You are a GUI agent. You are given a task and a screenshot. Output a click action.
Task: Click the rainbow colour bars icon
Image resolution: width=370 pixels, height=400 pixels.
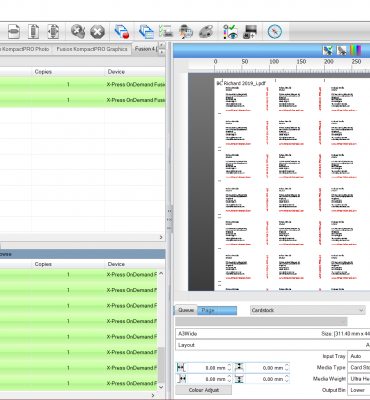[355, 51]
